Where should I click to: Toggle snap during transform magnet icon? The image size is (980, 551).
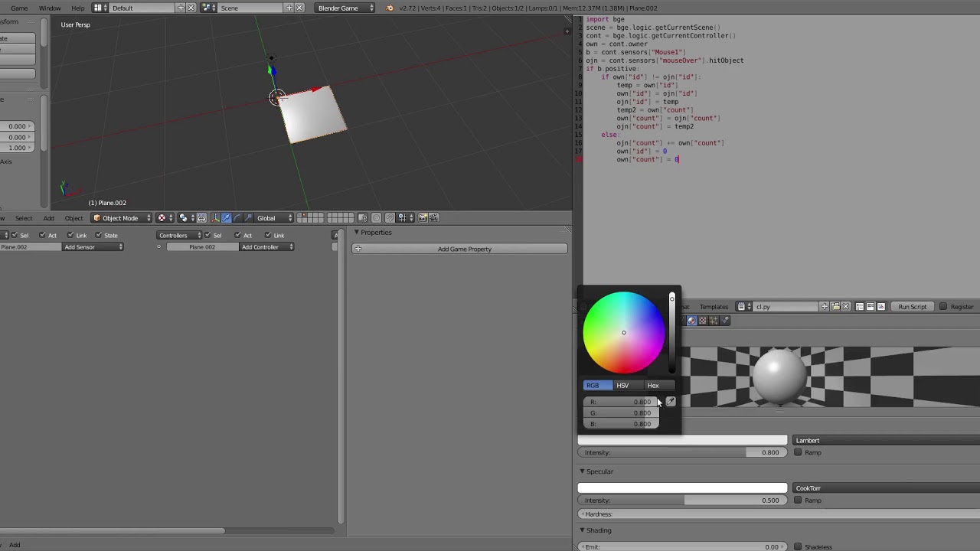pyautogui.click(x=390, y=218)
